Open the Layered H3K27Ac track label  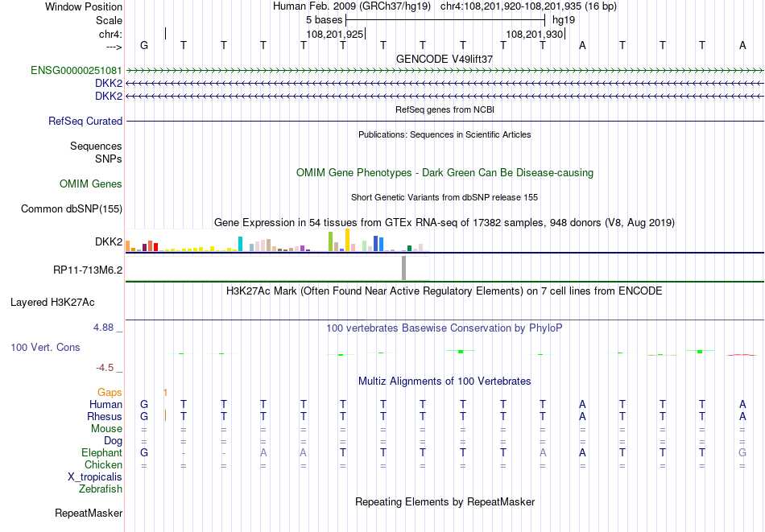(x=52, y=303)
